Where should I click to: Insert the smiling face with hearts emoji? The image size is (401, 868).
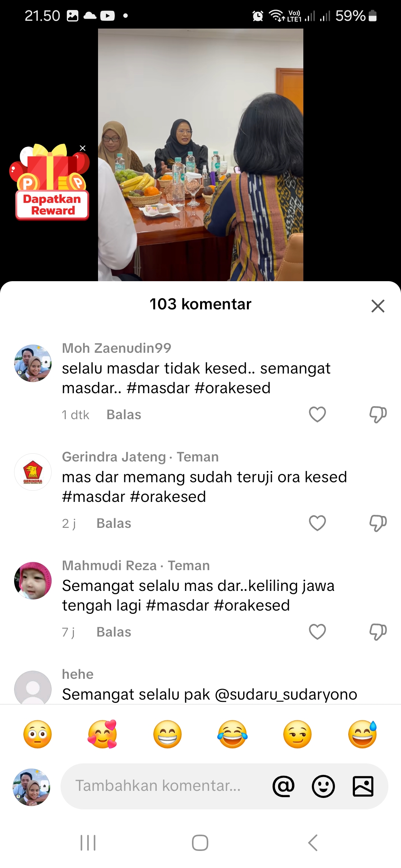pyautogui.click(x=102, y=734)
